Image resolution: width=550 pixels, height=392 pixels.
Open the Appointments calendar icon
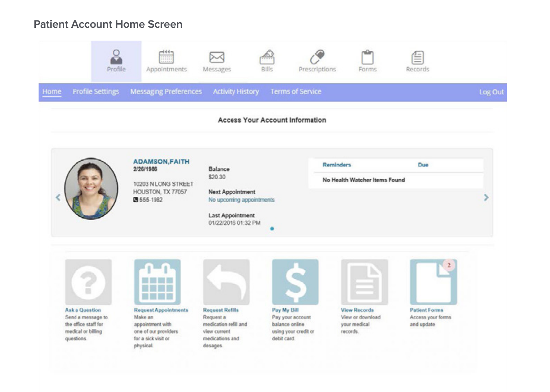click(x=166, y=57)
